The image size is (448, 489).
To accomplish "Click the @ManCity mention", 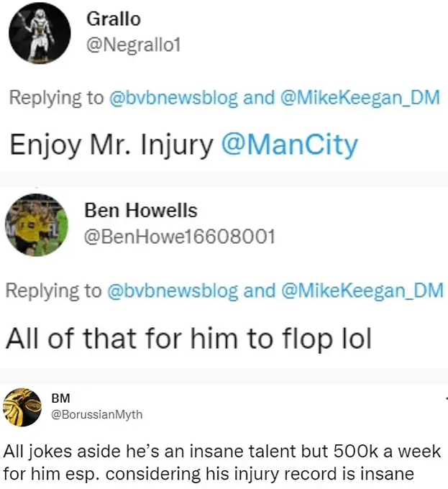I will tap(289, 145).
